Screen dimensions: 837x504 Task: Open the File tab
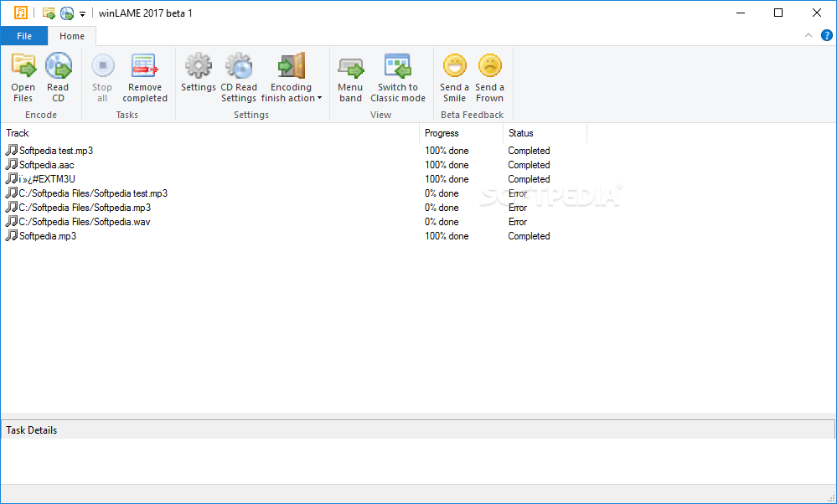pyautogui.click(x=24, y=36)
